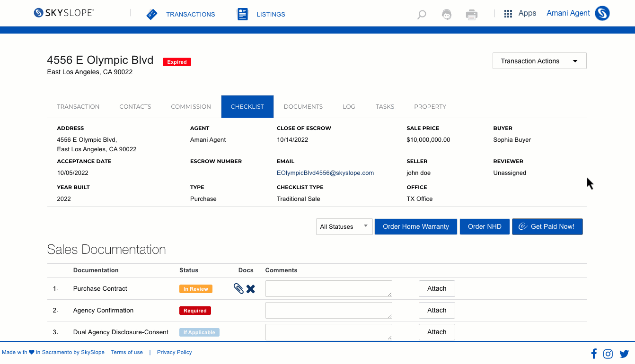
Task: Expand the All Statuses filter
Action: tap(344, 226)
